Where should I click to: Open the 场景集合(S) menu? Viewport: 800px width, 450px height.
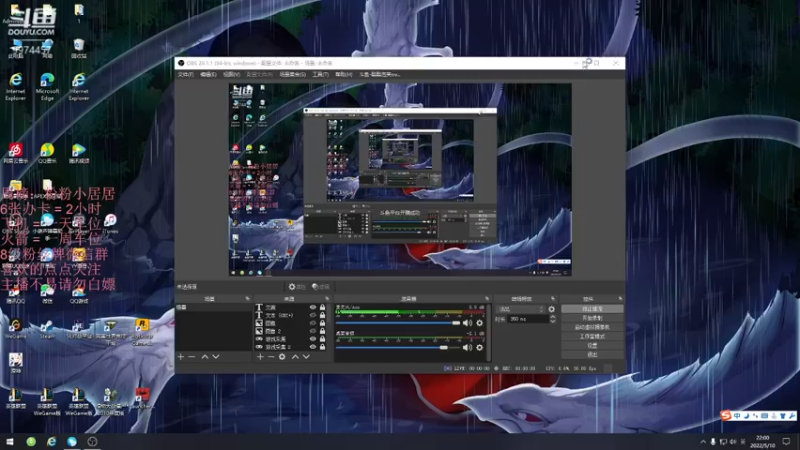click(x=292, y=74)
